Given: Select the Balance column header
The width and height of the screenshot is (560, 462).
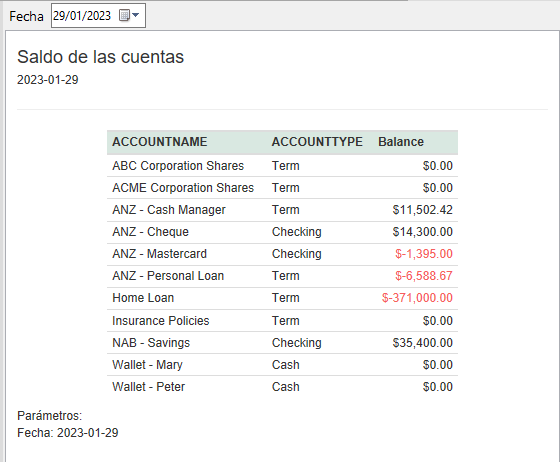Looking at the screenshot, I should pos(401,142).
